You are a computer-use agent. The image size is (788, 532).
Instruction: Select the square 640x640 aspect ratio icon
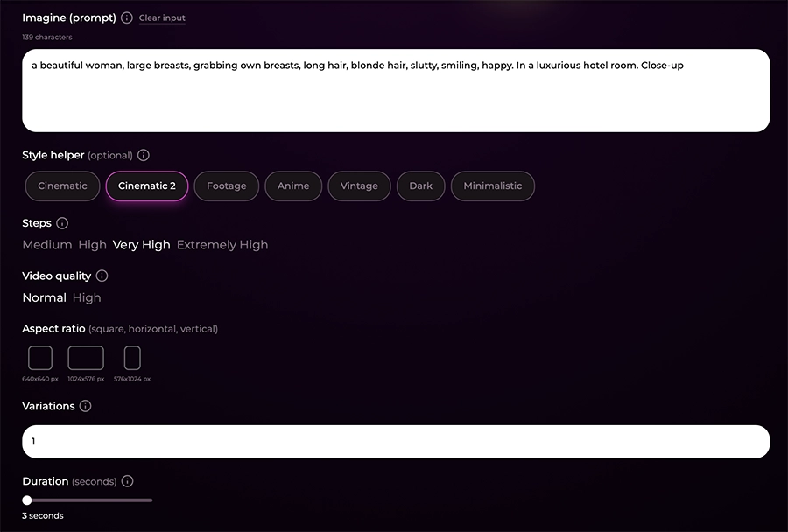pos(40,358)
